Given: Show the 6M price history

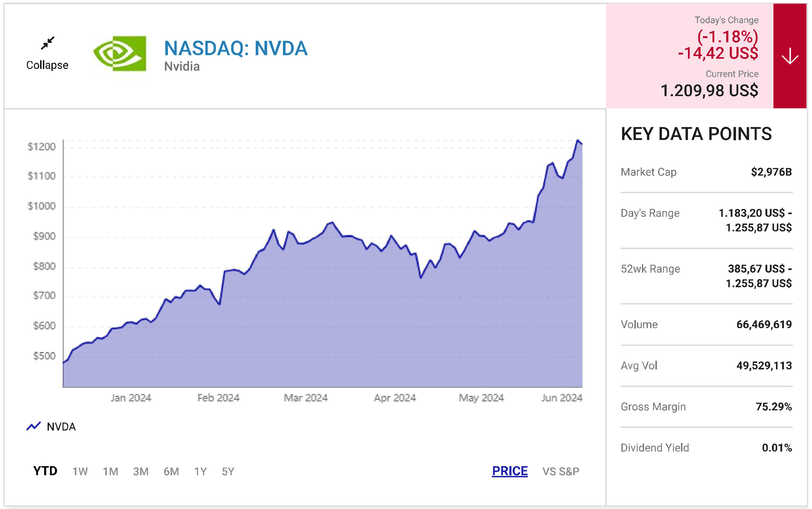Looking at the screenshot, I should (x=171, y=471).
